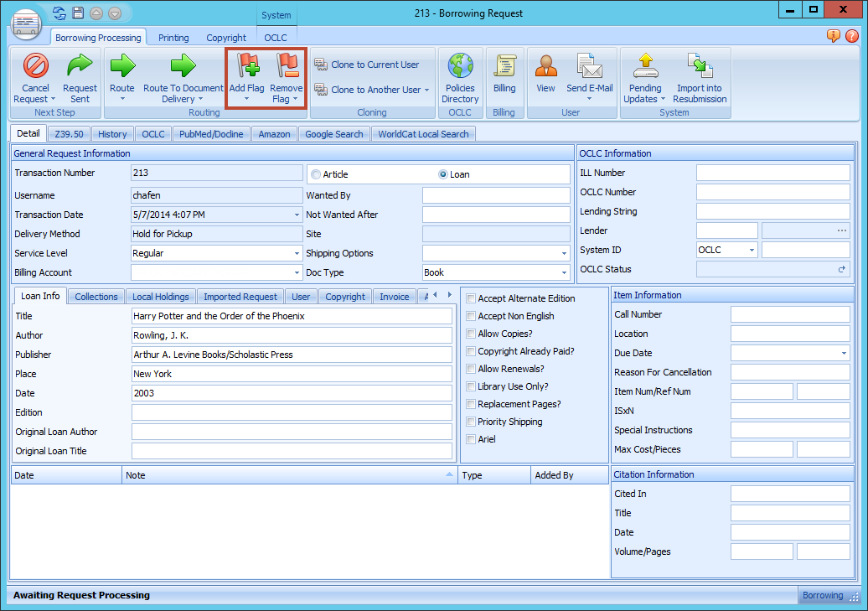Click the Billing scroll icon
868x611 pixels.
tap(504, 66)
